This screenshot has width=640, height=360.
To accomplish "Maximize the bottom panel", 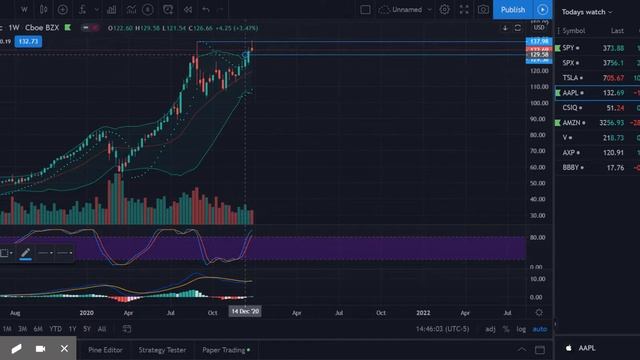I will (x=540, y=350).
